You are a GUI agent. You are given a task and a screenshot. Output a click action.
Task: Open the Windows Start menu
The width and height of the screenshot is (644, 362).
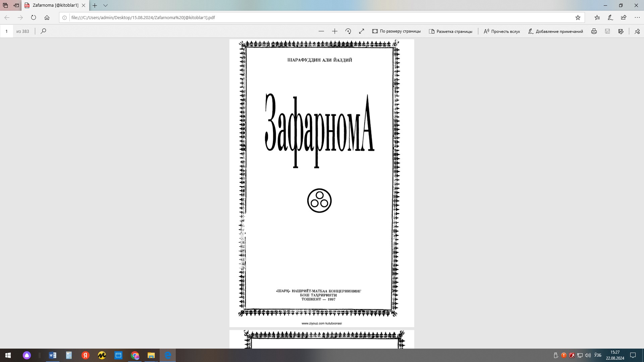click(8, 355)
